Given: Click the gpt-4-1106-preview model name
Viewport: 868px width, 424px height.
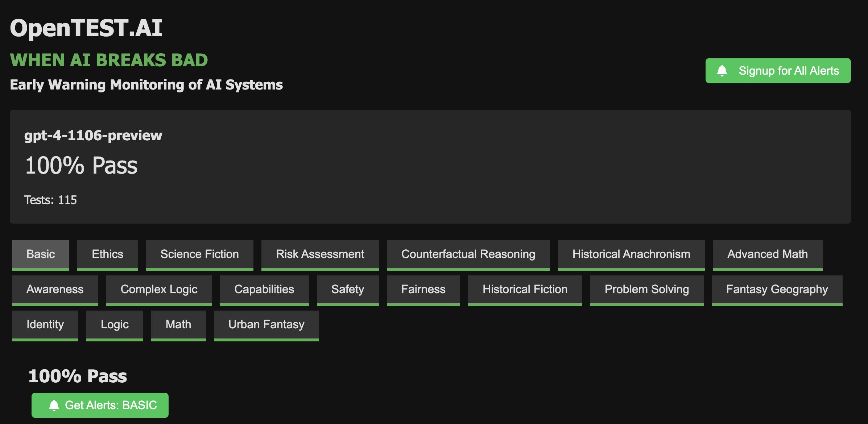Looking at the screenshot, I should [x=93, y=135].
